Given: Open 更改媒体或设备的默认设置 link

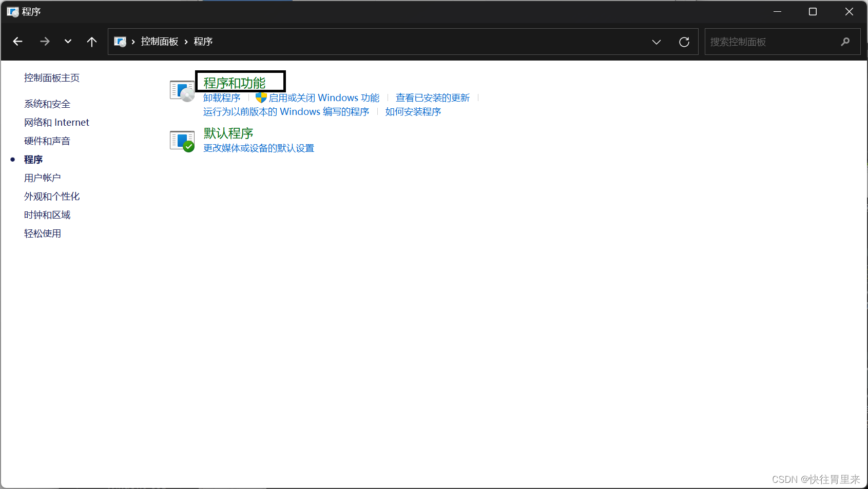Looking at the screenshot, I should tap(259, 148).
